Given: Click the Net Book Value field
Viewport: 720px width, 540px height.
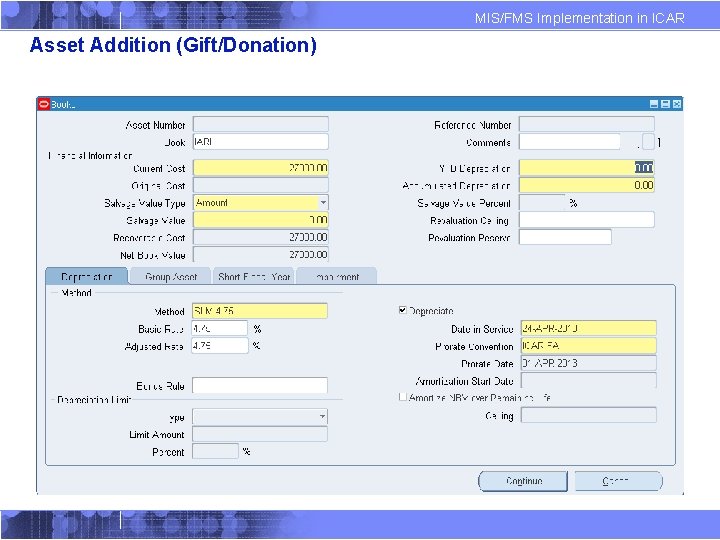Looking at the screenshot, I should pyautogui.click(x=261, y=254).
